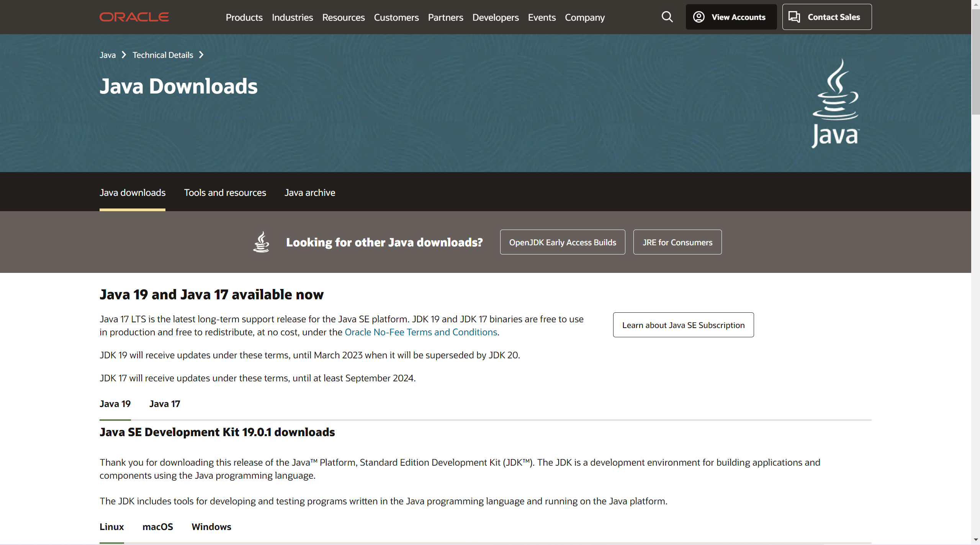Switch to the Java 17 tab
980x545 pixels.
(x=165, y=404)
